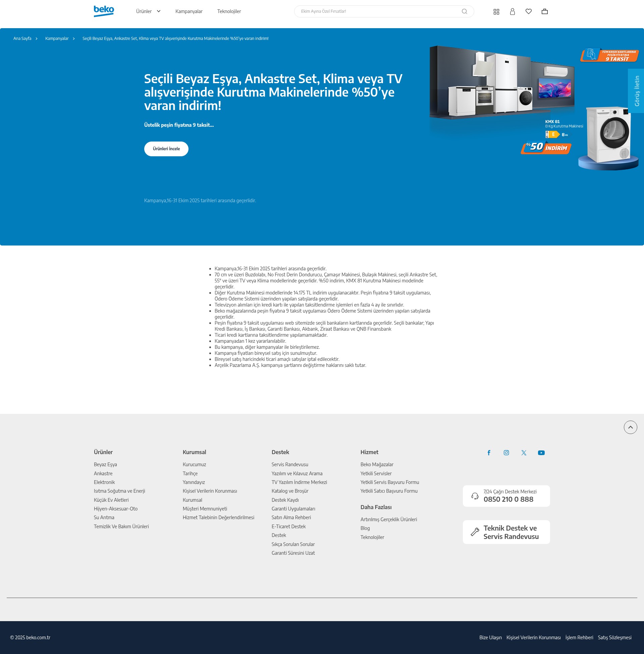Open Artırılmış Gerçeklik Ürünleri link

pos(389,520)
